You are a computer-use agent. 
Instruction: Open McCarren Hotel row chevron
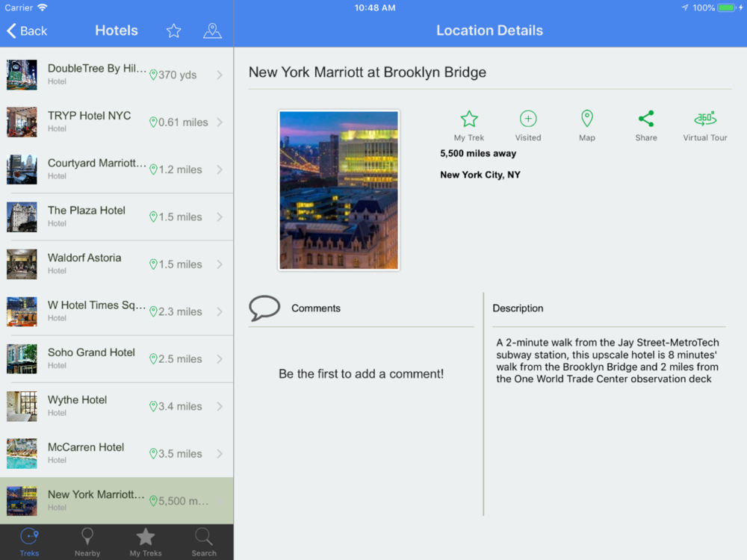coord(220,454)
